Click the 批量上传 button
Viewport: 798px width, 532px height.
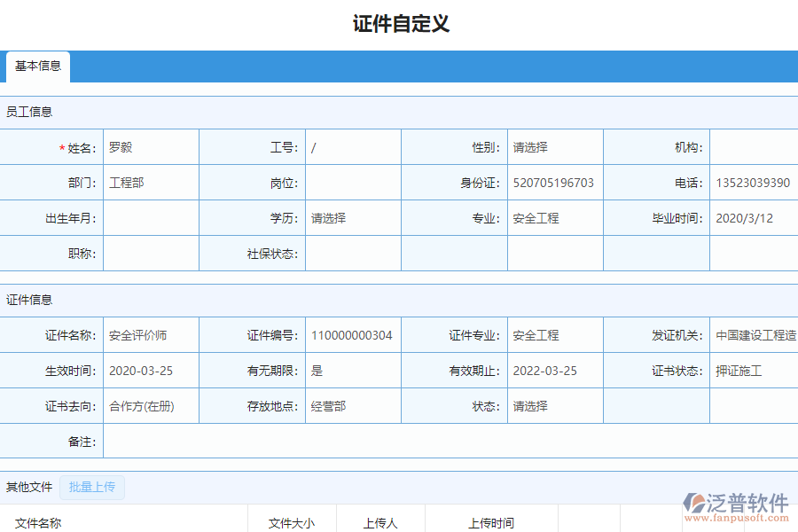92,487
